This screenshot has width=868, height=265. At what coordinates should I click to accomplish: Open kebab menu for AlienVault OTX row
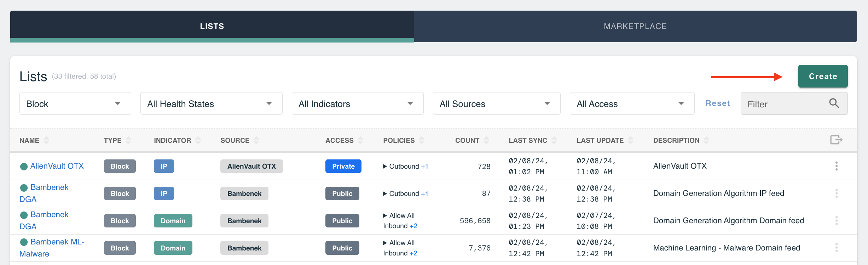click(x=836, y=166)
